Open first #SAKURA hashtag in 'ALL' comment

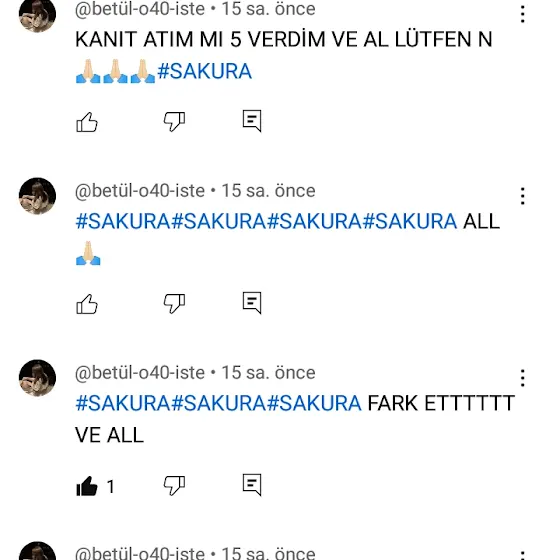pyautogui.click(x=123, y=221)
